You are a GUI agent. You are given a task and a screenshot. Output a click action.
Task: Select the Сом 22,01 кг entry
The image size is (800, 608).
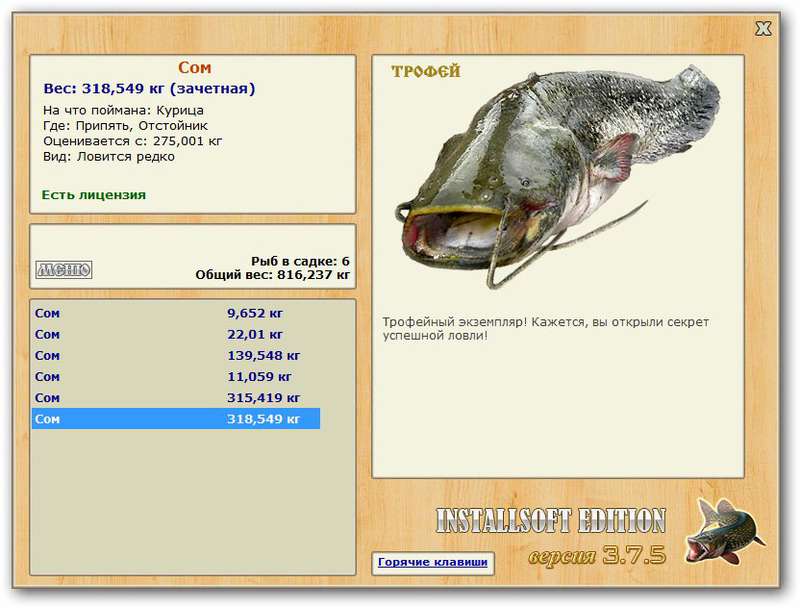pos(175,334)
